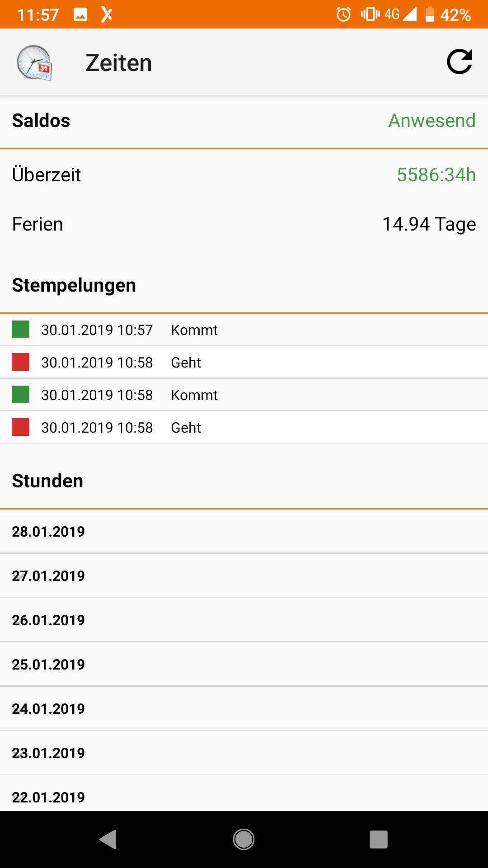Tap the refresh icon in header
The width and height of the screenshot is (488, 868).
(x=460, y=62)
